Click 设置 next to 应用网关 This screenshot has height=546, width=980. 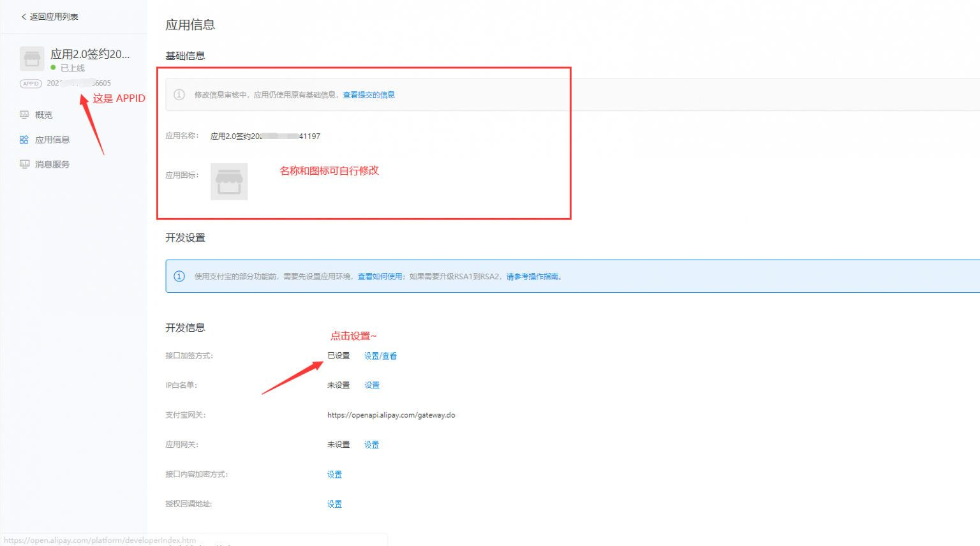[x=371, y=444]
